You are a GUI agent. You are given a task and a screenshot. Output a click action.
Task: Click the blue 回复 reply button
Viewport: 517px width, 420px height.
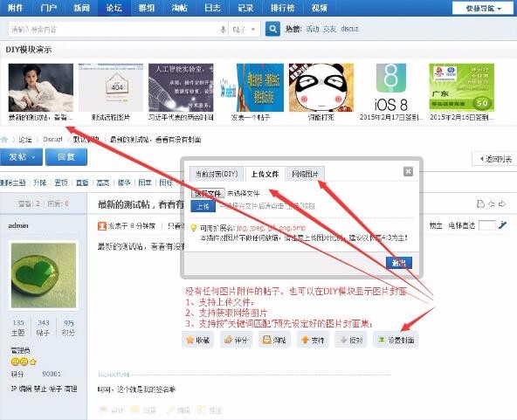66,157
